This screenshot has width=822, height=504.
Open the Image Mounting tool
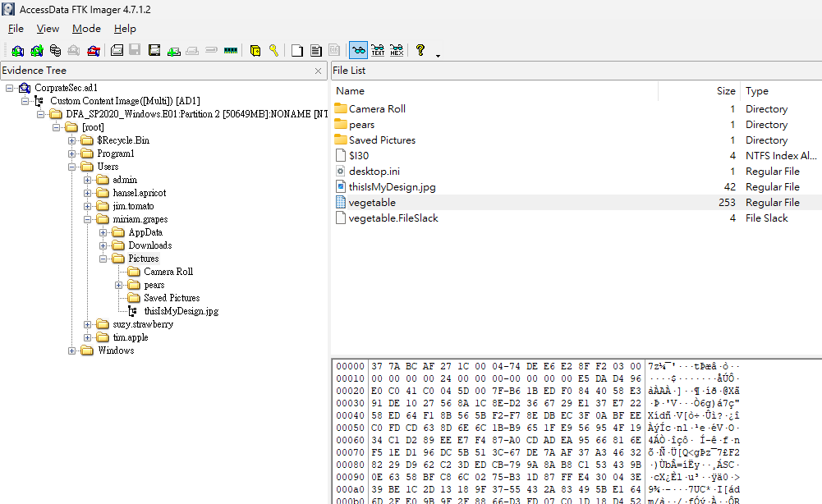coord(55,50)
